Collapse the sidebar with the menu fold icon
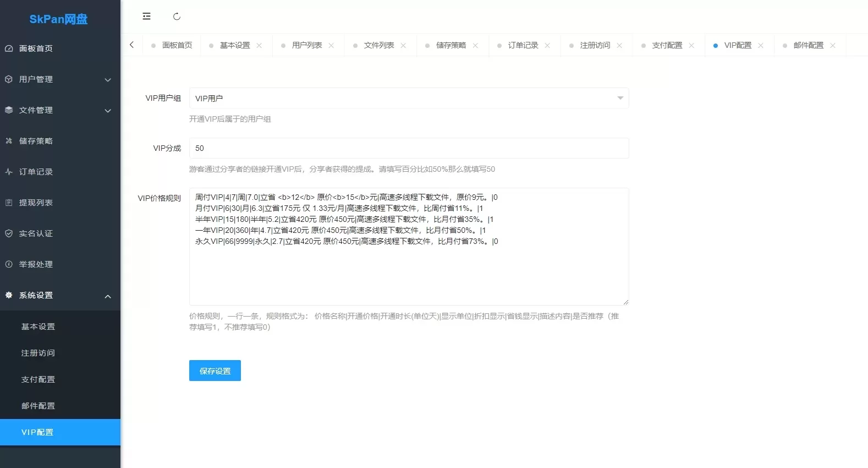 coord(146,17)
